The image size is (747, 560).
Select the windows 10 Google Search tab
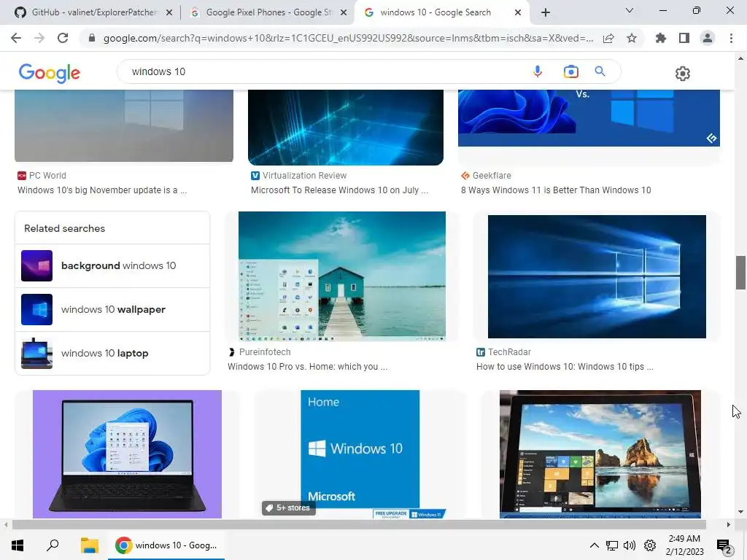coord(436,12)
